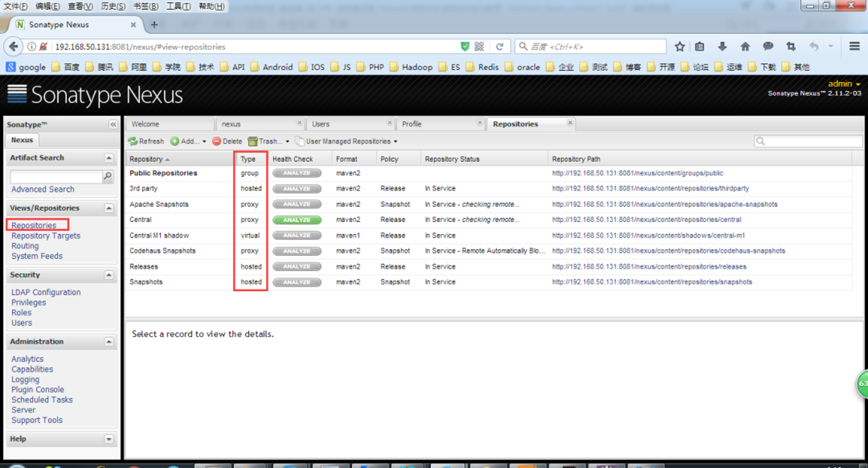Open the central-m1 shadow repository path link
The width and height of the screenshot is (868, 468).
click(648, 235)
